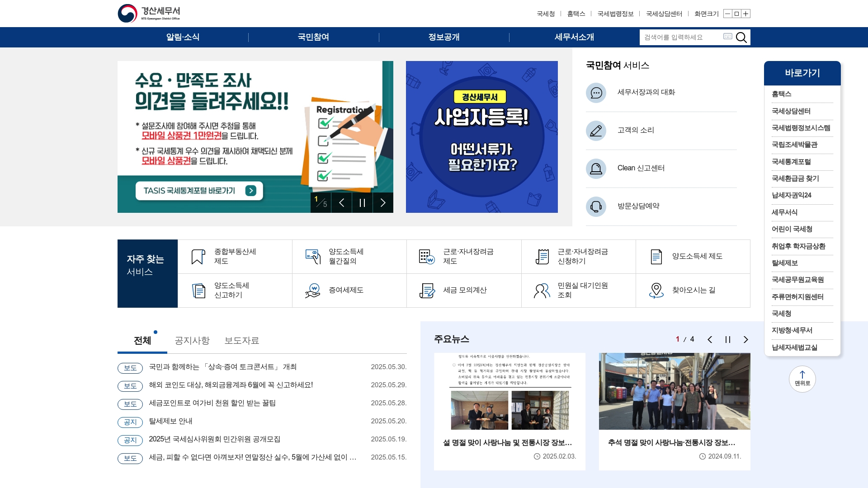Open the virtual keyboard icon in search box

point(727,36)
